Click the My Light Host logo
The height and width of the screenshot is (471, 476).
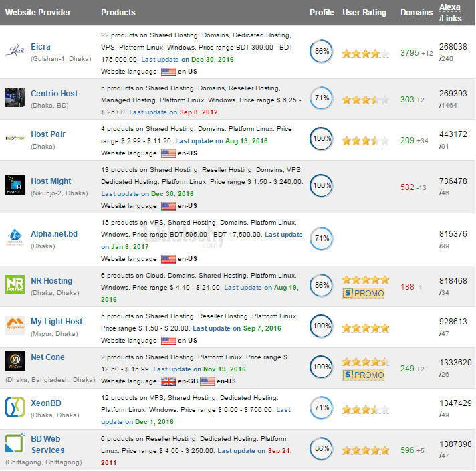15,325
